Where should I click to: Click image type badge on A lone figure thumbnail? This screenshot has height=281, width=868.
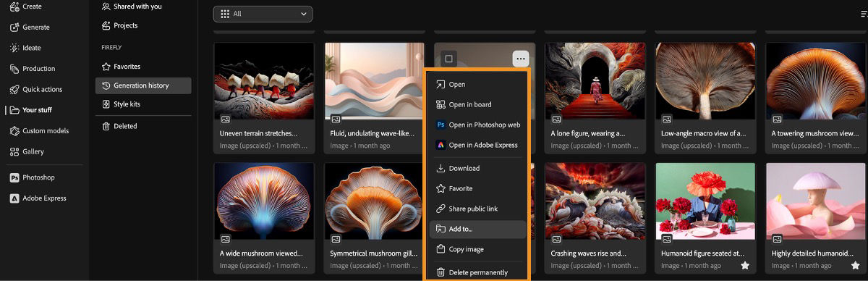pyautogui.click(x=556, y=119)
